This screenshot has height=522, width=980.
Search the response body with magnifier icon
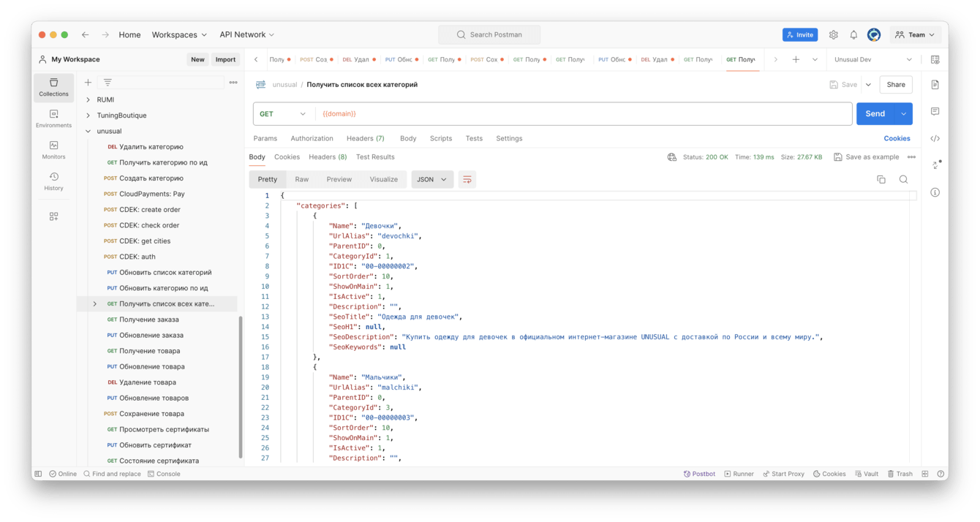pos(903,179)
